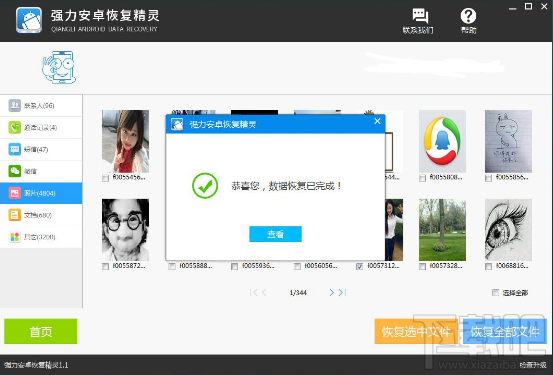Click the 恭喜您，数据恢复已完成 message text

(286, 186)
